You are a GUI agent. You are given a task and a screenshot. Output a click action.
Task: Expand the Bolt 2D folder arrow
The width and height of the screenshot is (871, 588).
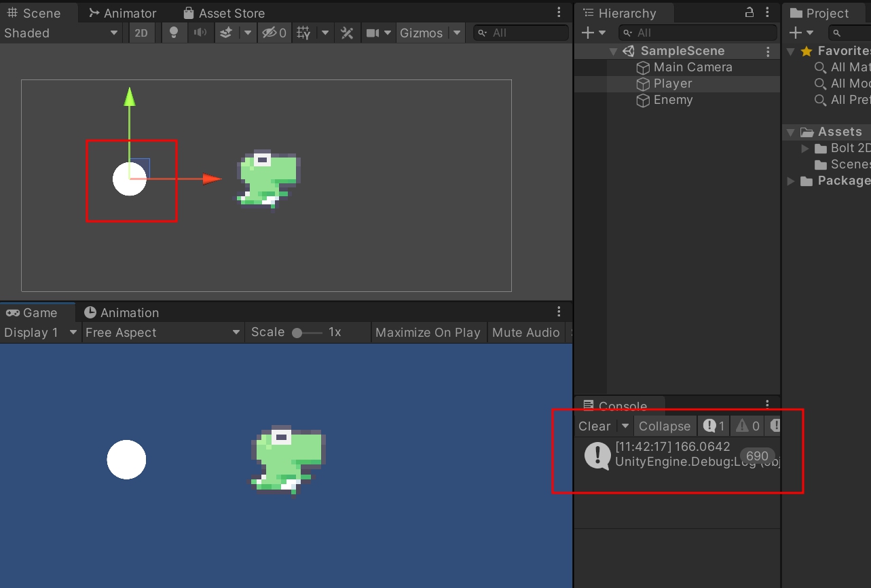click(x=805, y=149)
